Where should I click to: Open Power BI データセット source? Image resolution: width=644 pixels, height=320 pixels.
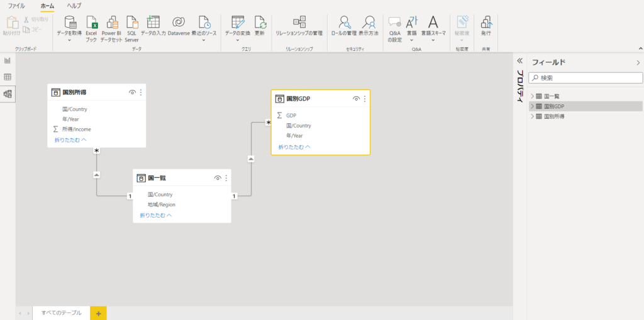click(x=112, y=22)
